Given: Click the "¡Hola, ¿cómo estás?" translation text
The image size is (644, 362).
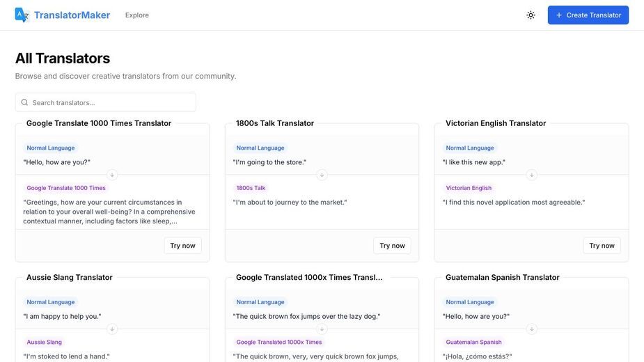Looking at the screenshot, I should (x=477, y=356).
